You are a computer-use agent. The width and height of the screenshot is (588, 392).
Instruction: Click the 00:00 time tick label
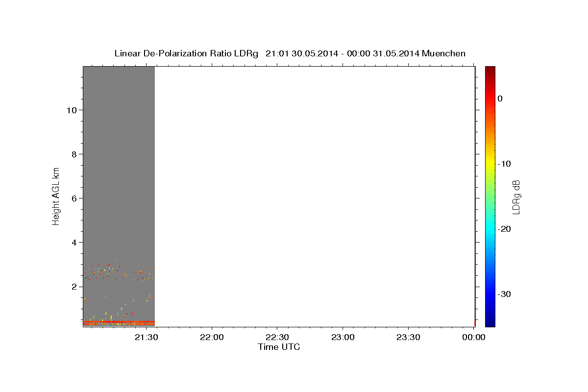pyautogui.click(x=473, y=337)
